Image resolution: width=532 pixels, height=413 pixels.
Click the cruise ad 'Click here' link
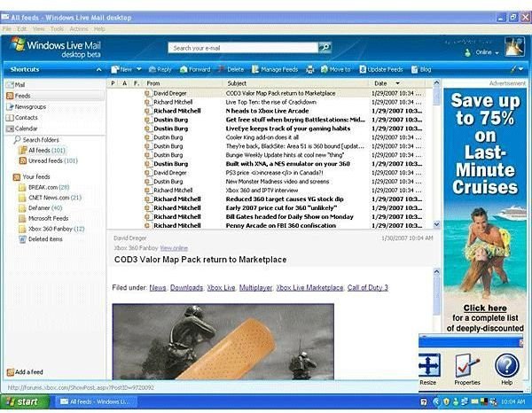[485, 308]
